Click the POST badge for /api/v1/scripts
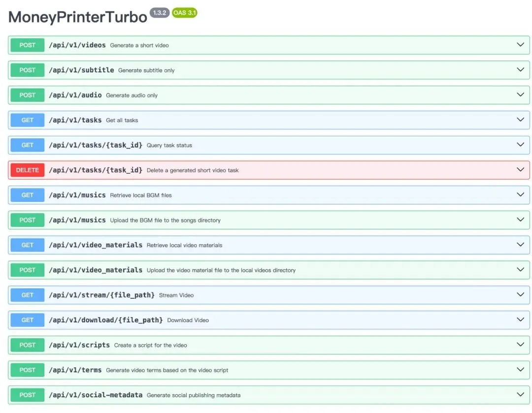This screenshot has width=532, height=413. (x=28, y=345)
